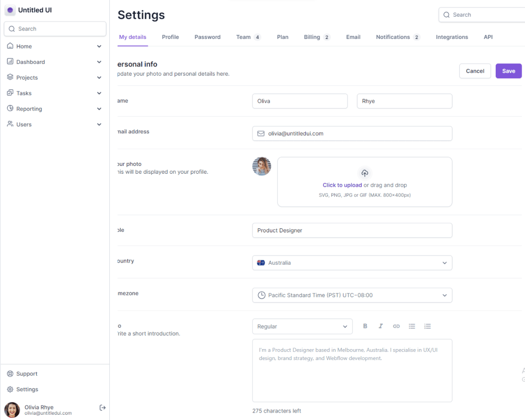Select the numbered list icon

[427, 326]
